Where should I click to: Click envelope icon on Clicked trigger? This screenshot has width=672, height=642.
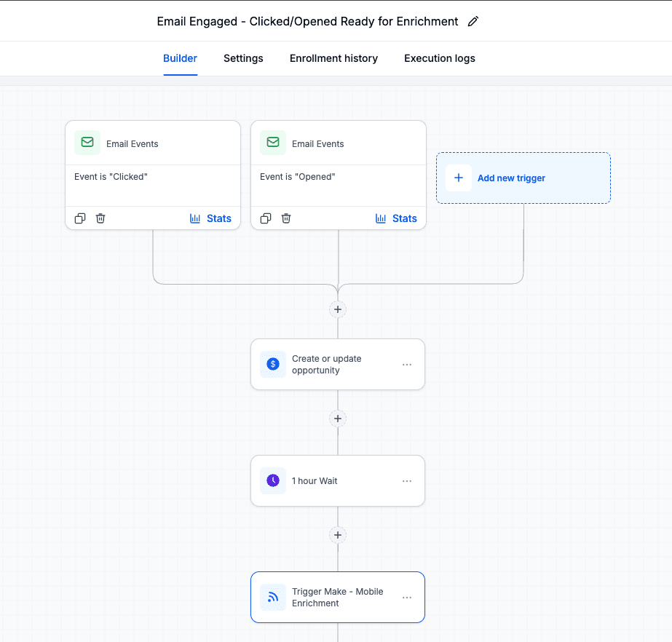[x=87, y=142]
